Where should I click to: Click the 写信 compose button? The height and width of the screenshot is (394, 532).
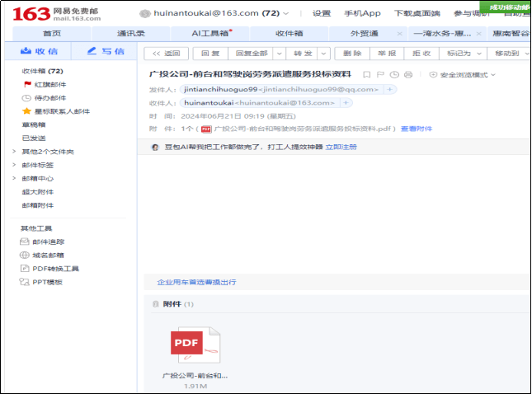click(106, 52)
